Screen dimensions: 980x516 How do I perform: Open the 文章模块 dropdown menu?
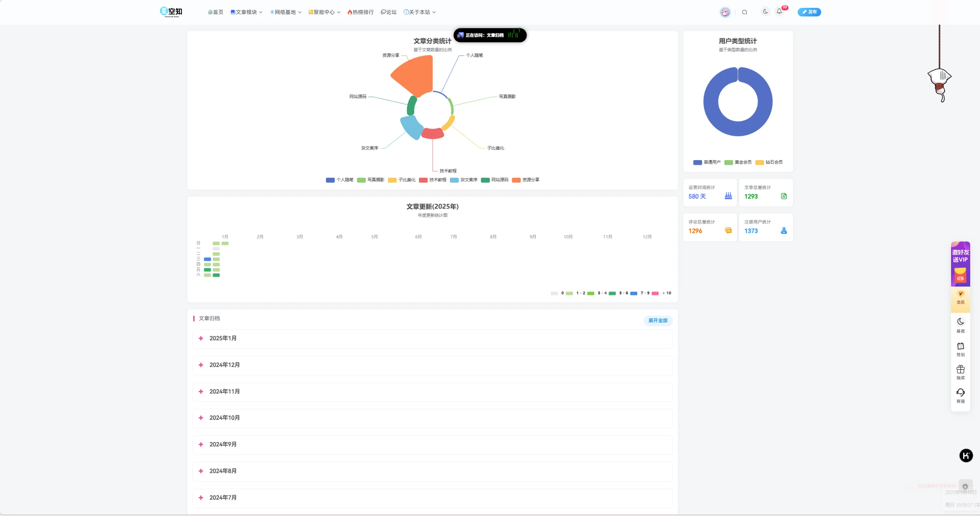coord(246,12)
